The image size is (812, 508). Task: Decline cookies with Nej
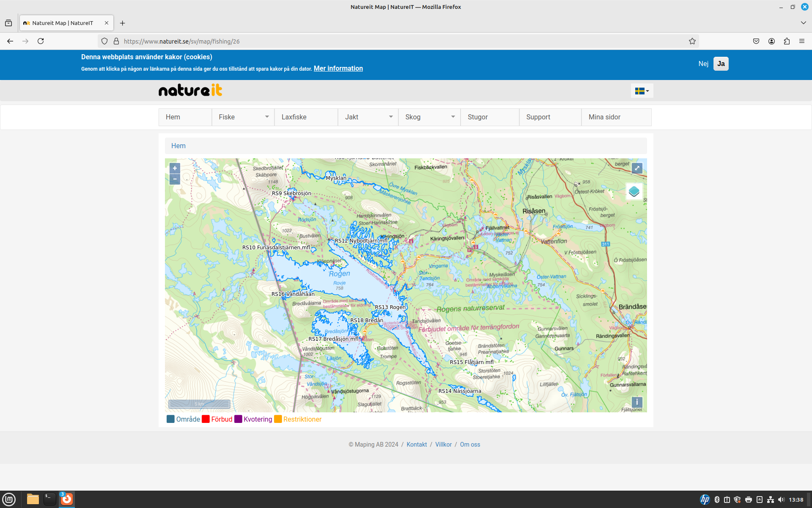click(703, 63)
